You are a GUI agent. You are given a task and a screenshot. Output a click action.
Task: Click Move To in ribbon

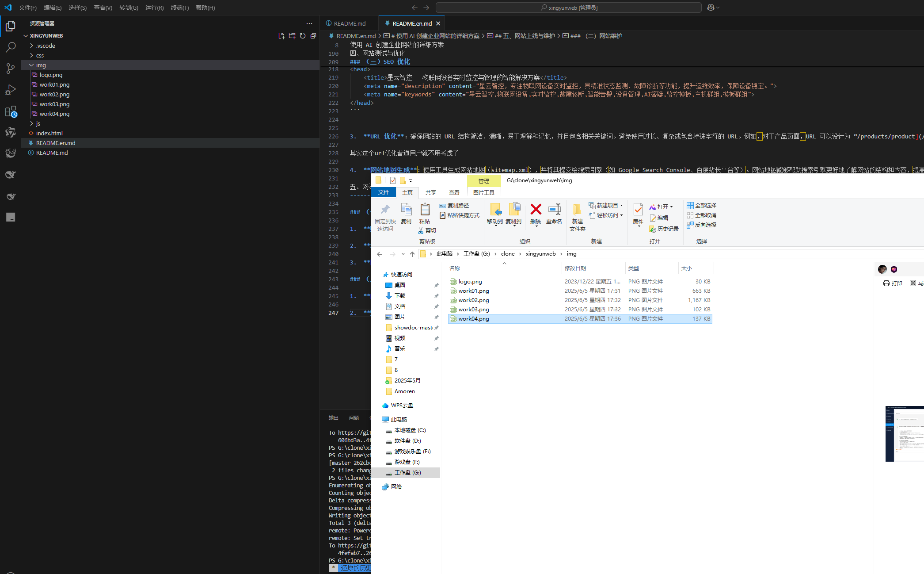point(495,214)
